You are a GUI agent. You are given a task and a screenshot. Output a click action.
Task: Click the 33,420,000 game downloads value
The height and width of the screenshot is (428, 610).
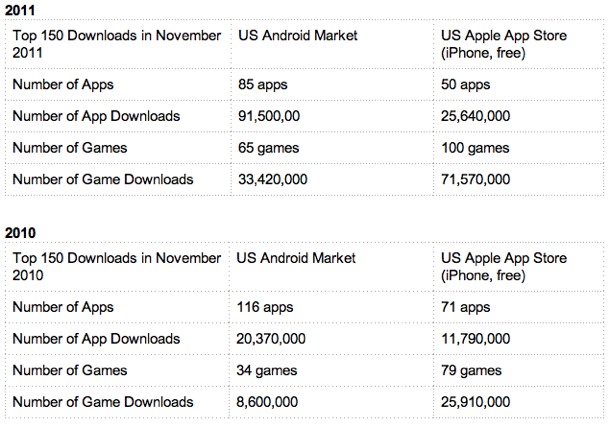[279, 180]
